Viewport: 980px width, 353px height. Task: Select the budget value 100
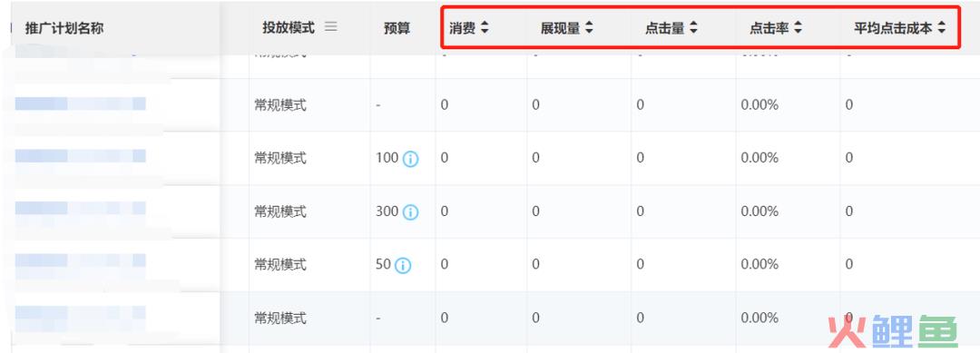(x=387, y=158)
